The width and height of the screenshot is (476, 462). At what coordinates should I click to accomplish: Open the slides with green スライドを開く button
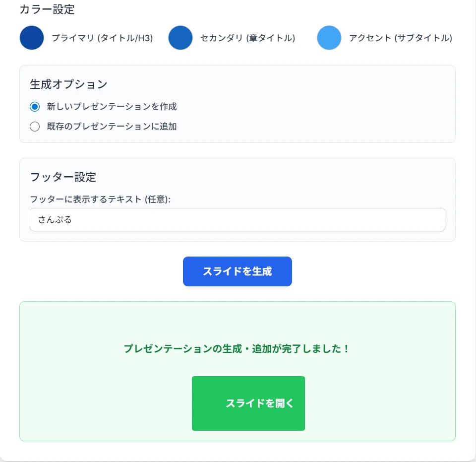[x=248, y=403]
